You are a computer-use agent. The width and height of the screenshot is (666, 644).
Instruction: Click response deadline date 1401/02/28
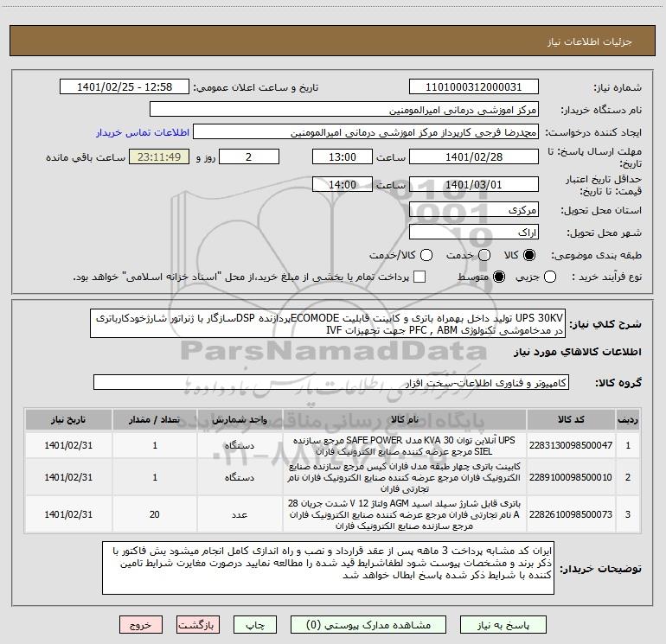click(474, 156)
